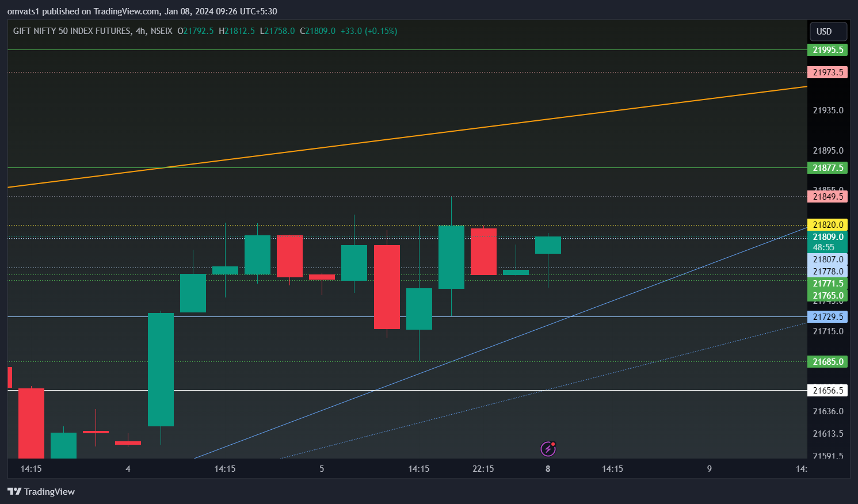Click 21935.0 on the price axis
This screenshot has height=504, width=858.
828,110
